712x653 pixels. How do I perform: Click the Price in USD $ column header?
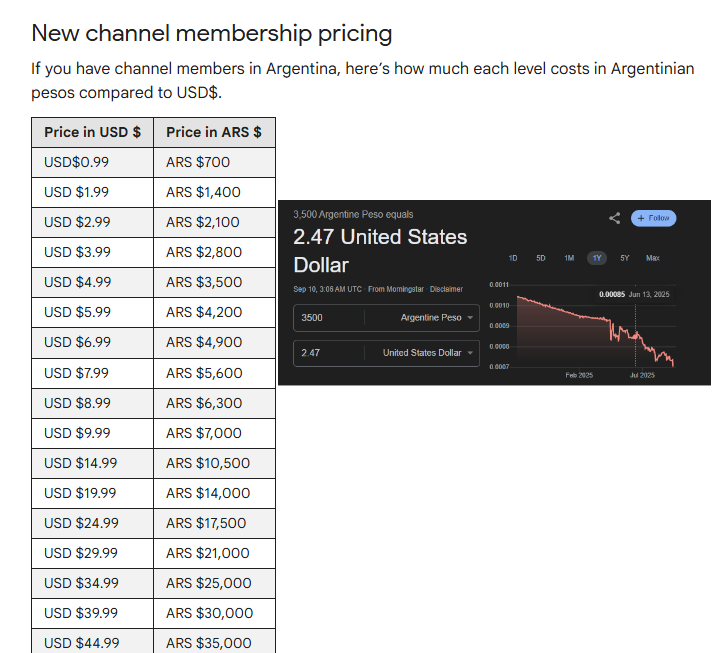[x=92, y=132]
